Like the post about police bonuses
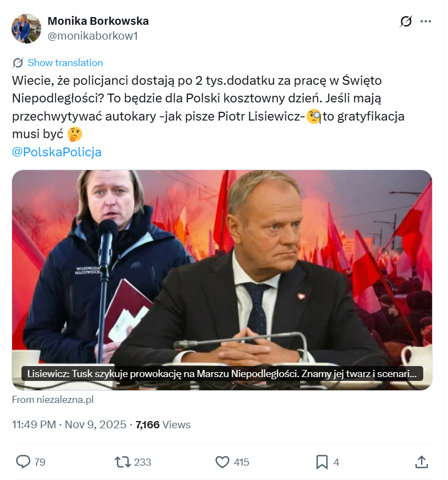This screenshot has height=480, width=448. [x=222, y=462]
